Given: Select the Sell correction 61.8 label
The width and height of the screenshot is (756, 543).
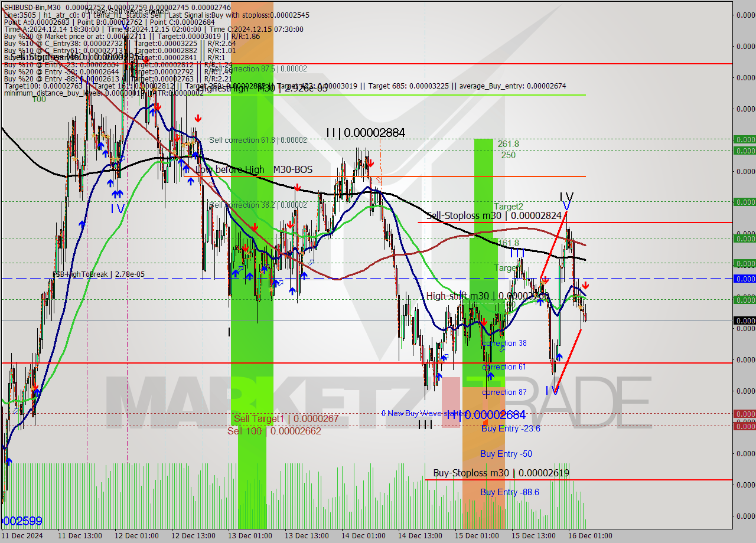Looking at the screenshot, I should point(258,140).
